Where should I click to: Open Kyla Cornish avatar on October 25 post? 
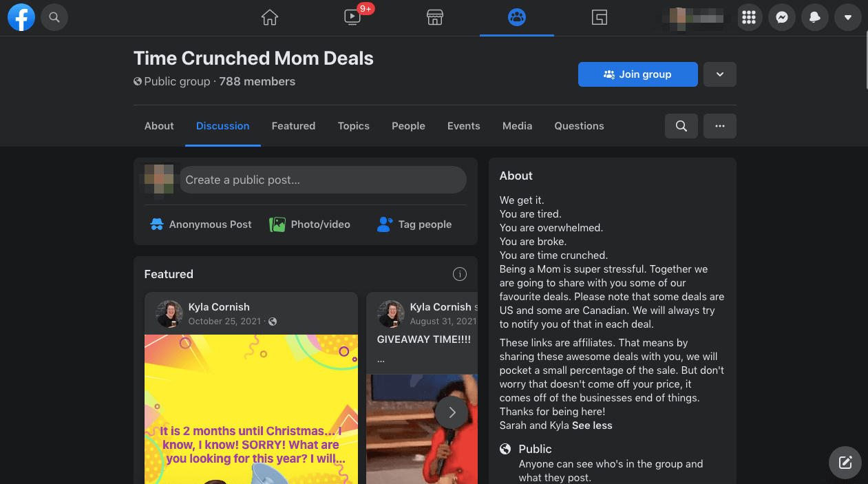(169, 314)
